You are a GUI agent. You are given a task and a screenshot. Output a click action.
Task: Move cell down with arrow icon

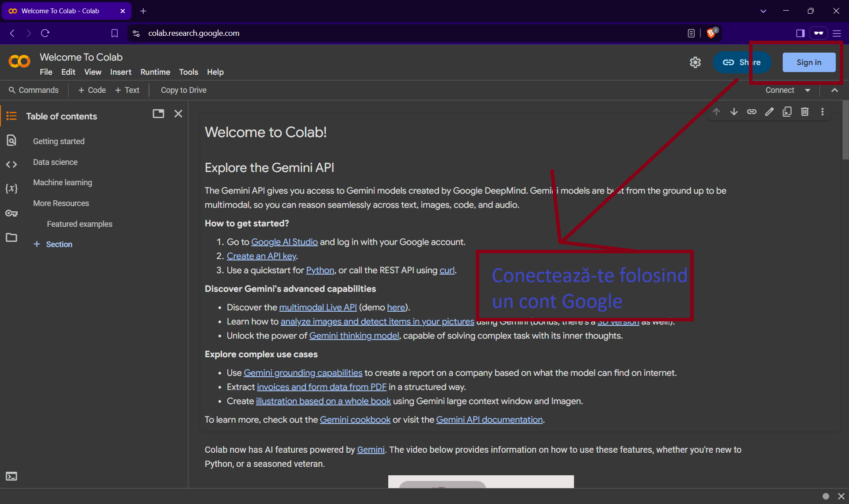point(734,112)
